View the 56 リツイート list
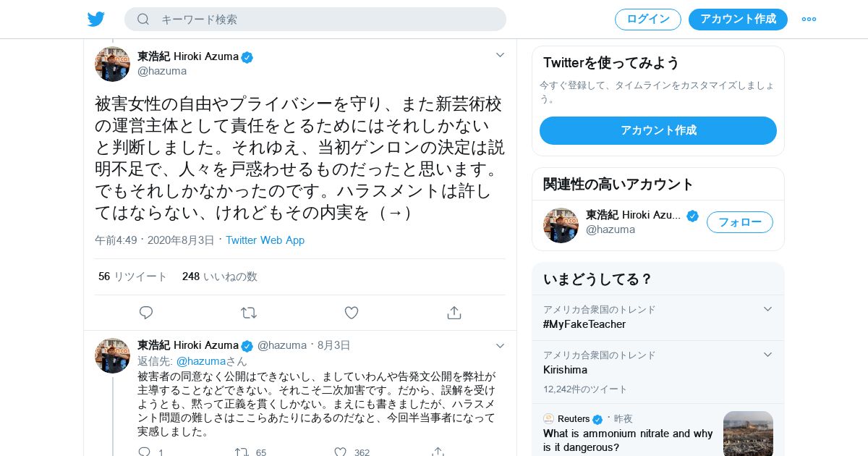Viewport: 868px width, 456px height. point(132,276)
